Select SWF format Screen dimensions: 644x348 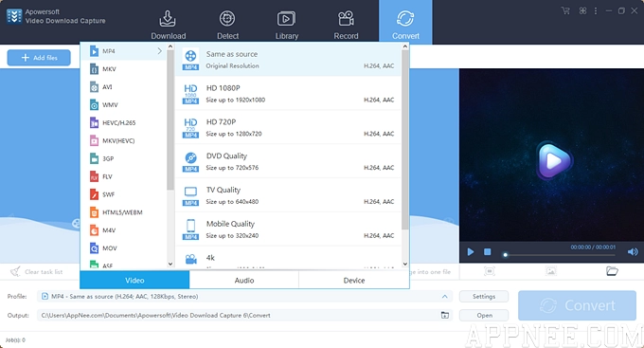[x=123, y=194]
